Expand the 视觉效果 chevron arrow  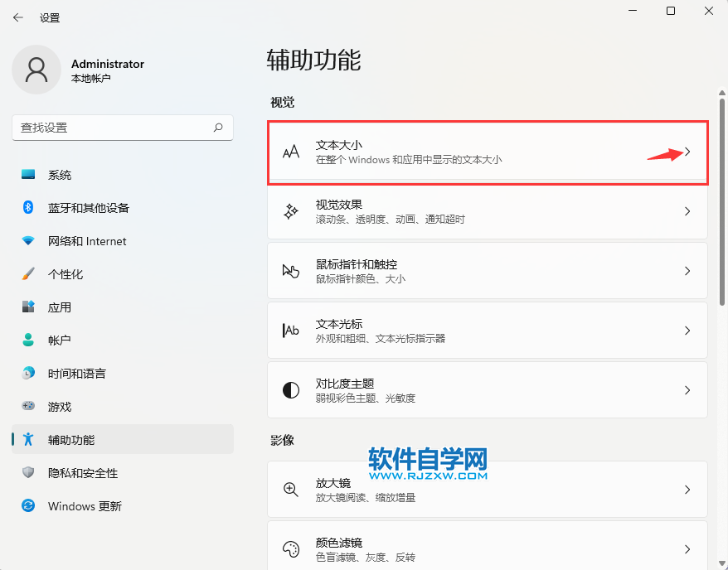(x=687, y=211)
